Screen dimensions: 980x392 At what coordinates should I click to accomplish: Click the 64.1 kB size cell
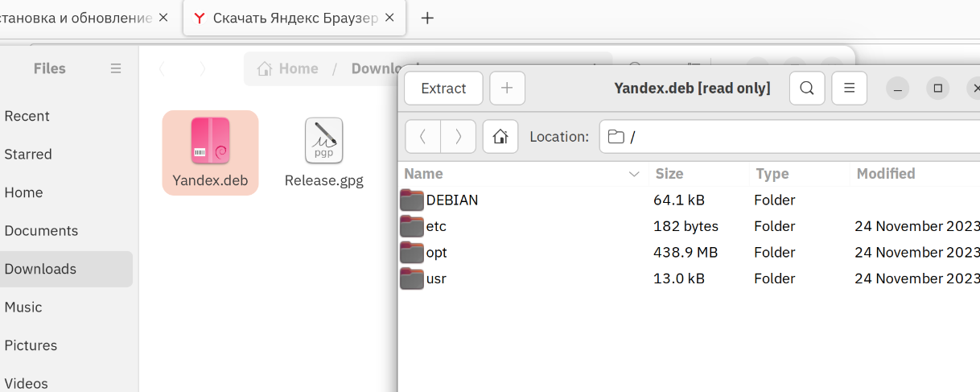click(x=680, y=200)
